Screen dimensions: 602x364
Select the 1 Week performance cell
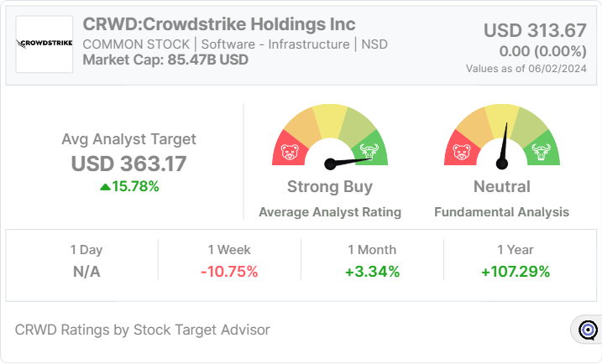(229, 261)
